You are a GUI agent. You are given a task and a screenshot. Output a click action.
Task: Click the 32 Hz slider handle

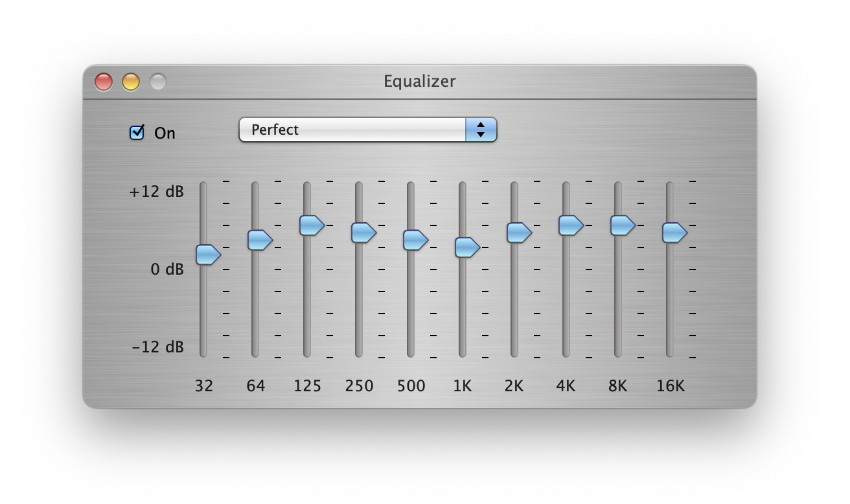[x=207, y=255]
